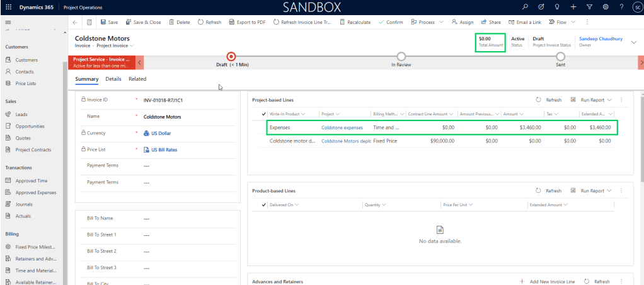Click the Save & Close toolbar button
This screenshot has height=285, width=644.
(143, 22)
